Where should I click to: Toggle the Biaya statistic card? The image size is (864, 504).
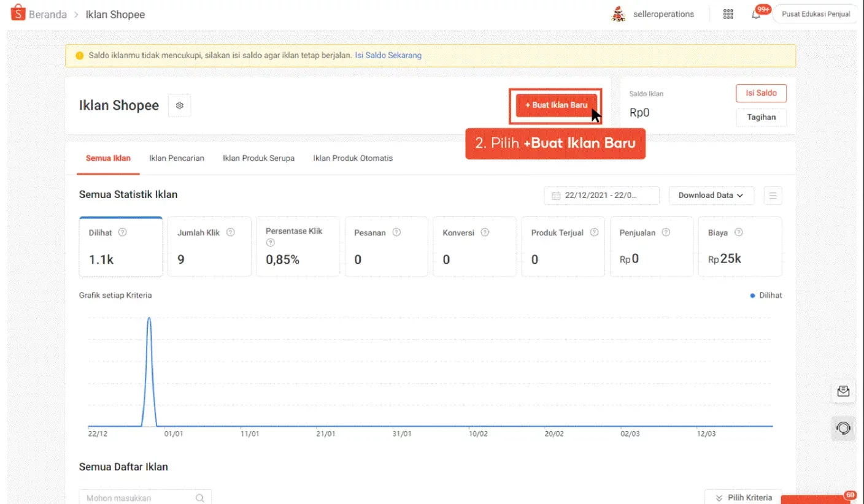pyautogui.click(x=740, y=246)
